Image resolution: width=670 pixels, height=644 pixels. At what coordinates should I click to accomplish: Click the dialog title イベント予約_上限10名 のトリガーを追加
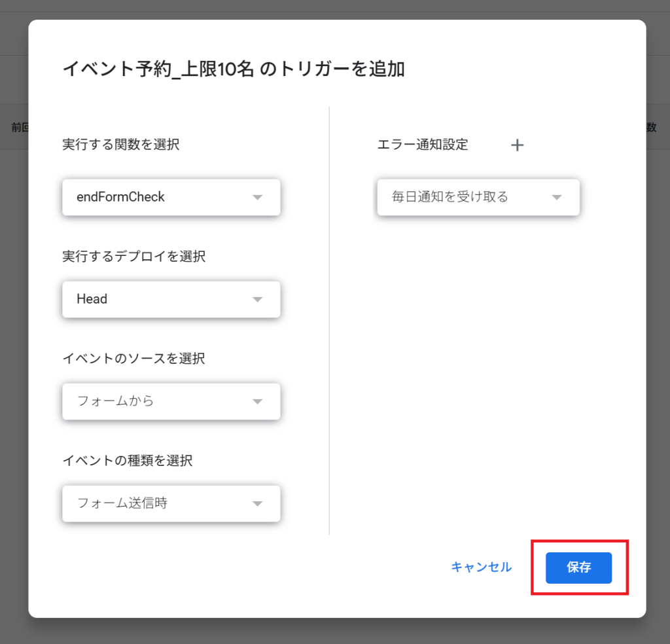pos(234,69)
